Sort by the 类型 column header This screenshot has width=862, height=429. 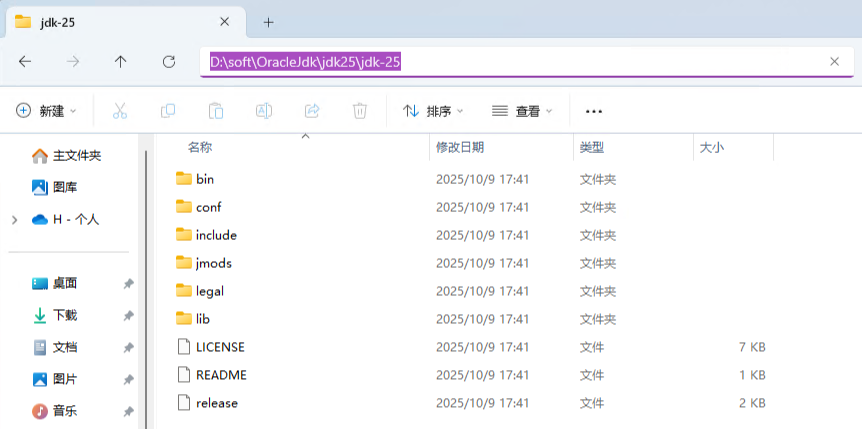tap(592, 147)
